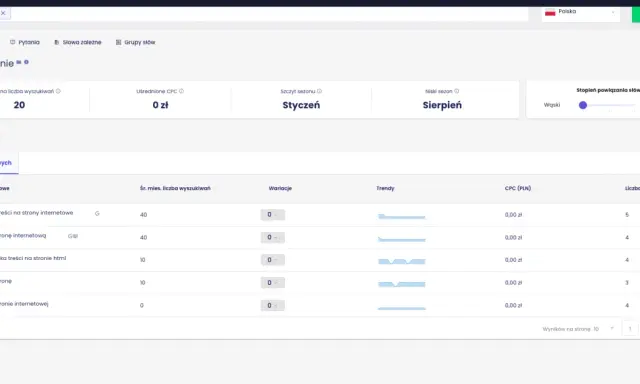Show info for liczba wyszukiwań metric

[x=58, y=91]
